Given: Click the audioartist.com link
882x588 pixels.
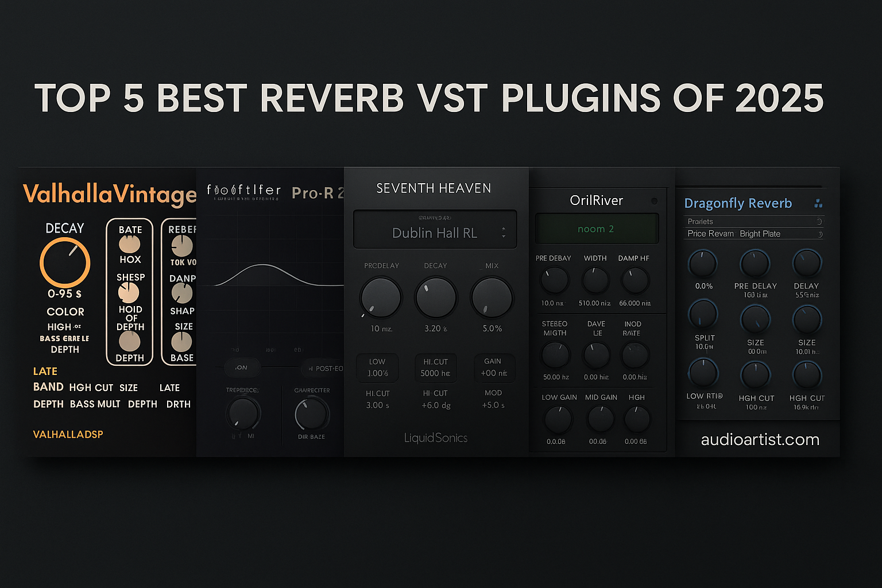Looking at the screenshot, I should point(759,439).
